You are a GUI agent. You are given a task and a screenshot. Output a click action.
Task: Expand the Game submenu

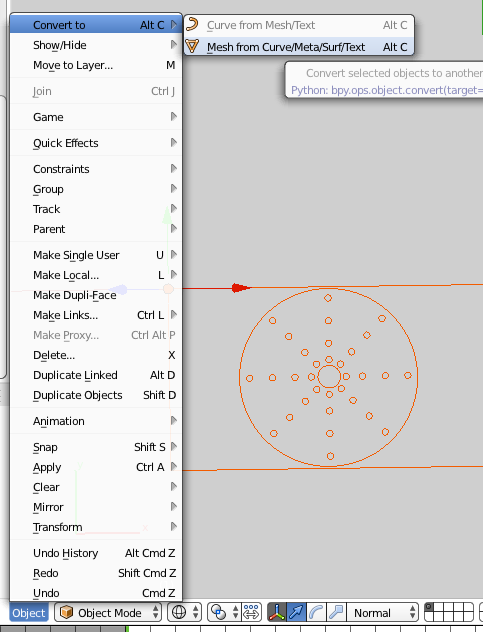[x=96, y=117]
